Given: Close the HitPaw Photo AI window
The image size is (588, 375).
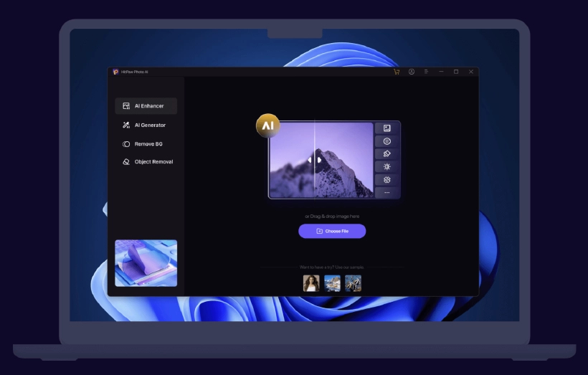Looking at the screenshot, I should pyautogui.click(x=471, y=72).
